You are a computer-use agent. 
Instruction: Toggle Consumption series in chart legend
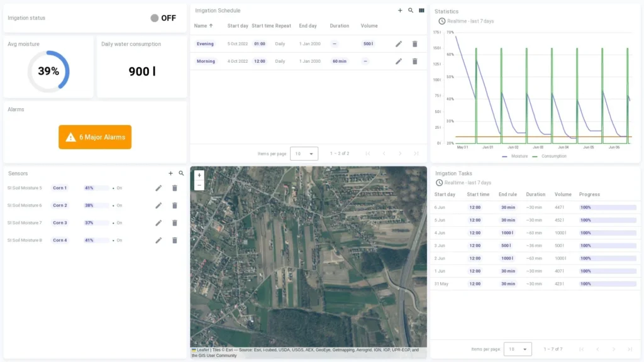coord(549,156)
